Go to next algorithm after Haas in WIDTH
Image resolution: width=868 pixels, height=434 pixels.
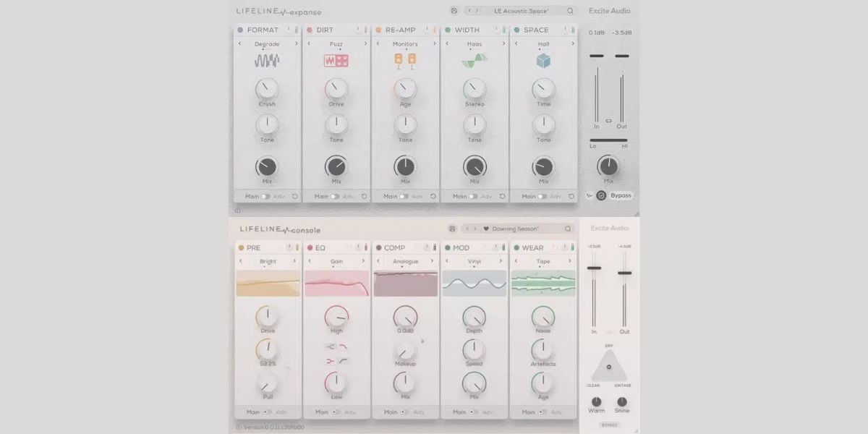pos(503,44)
